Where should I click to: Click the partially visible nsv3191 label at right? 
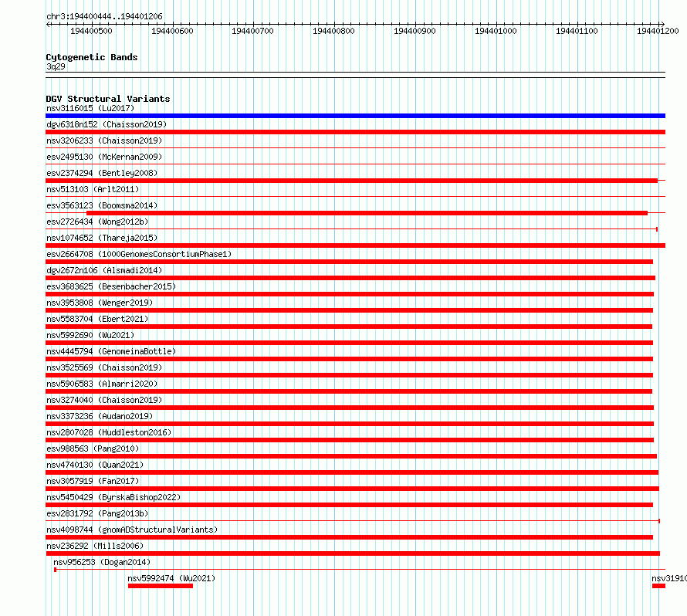(x=669, y=578)
